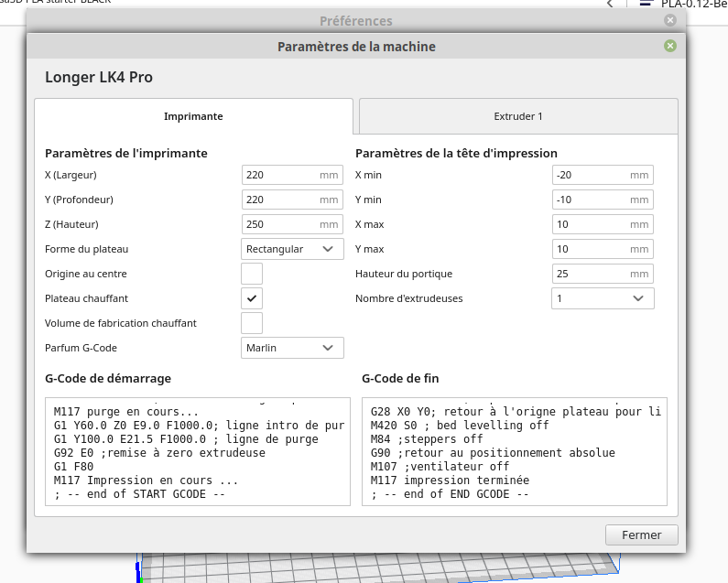The width and height of the screenshot is (728, 583).
Task: Edit the Y min field
Action: [x=603, y=200]
